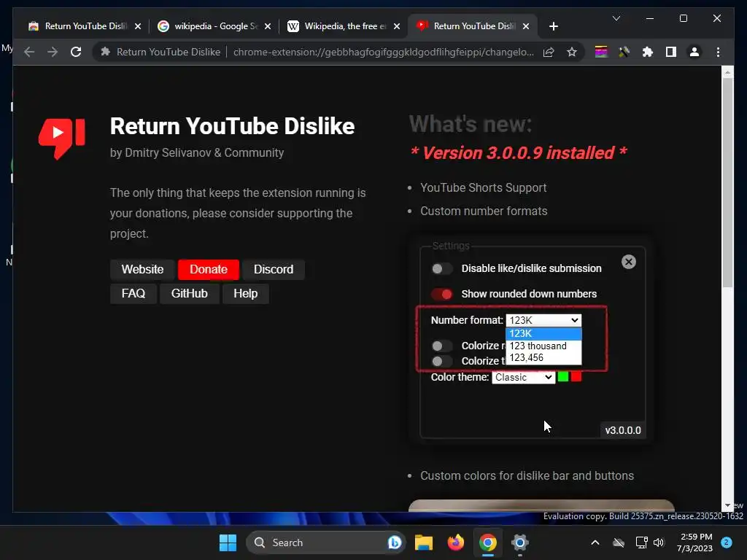Open the Discord button

click(x=274, y=270)
